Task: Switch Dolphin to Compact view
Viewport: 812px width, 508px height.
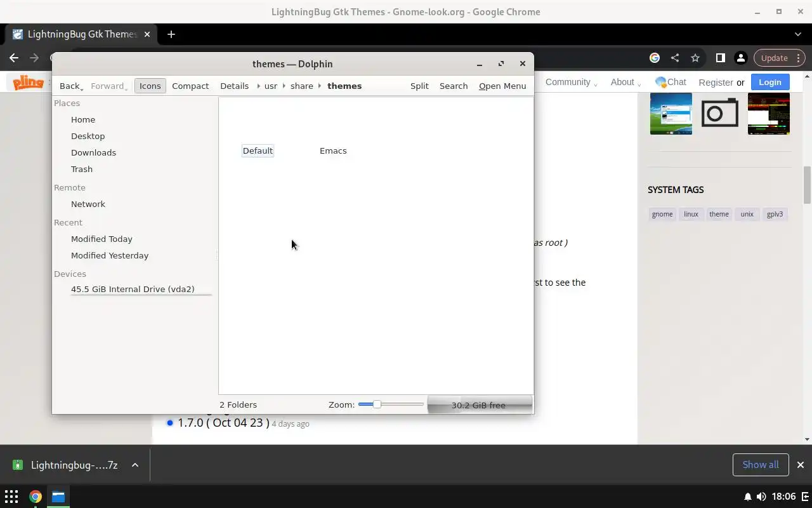Action: point(190,86)
